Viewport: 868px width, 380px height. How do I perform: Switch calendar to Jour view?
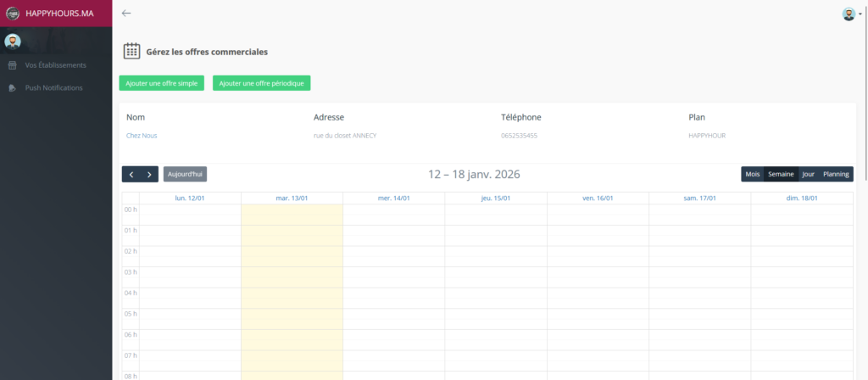coord(808,174)
